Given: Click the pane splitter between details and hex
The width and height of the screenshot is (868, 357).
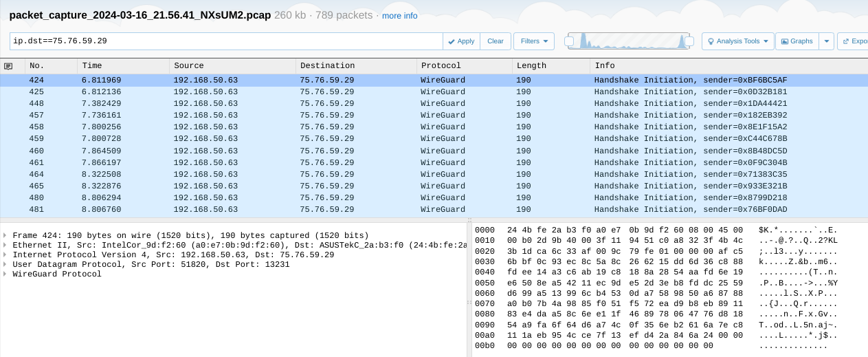Looking at the screenshot, I should pyautogui.click(x=469, y=289).
